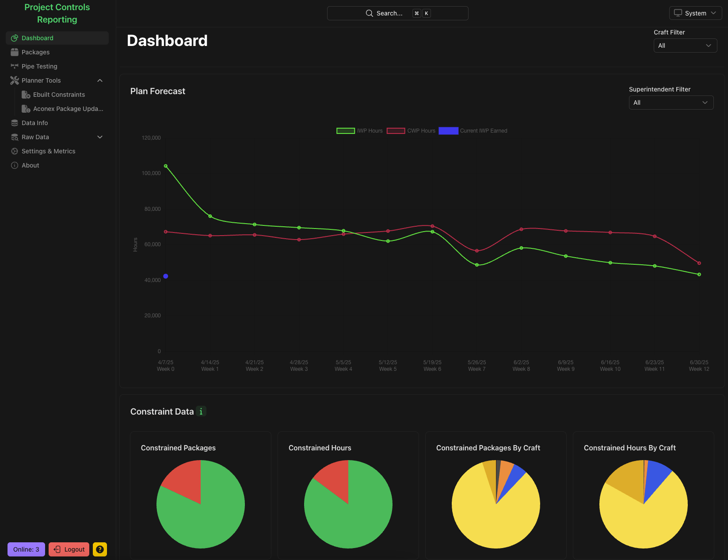Open the Superintendent Filter dropdown
The image size is (728, 560).
click(x=671, y=103)
